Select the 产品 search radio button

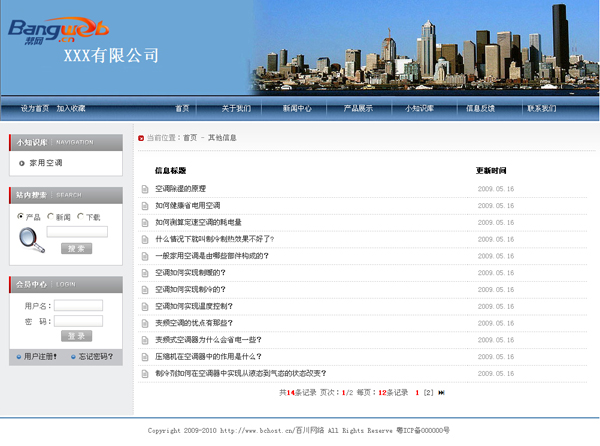21,216
